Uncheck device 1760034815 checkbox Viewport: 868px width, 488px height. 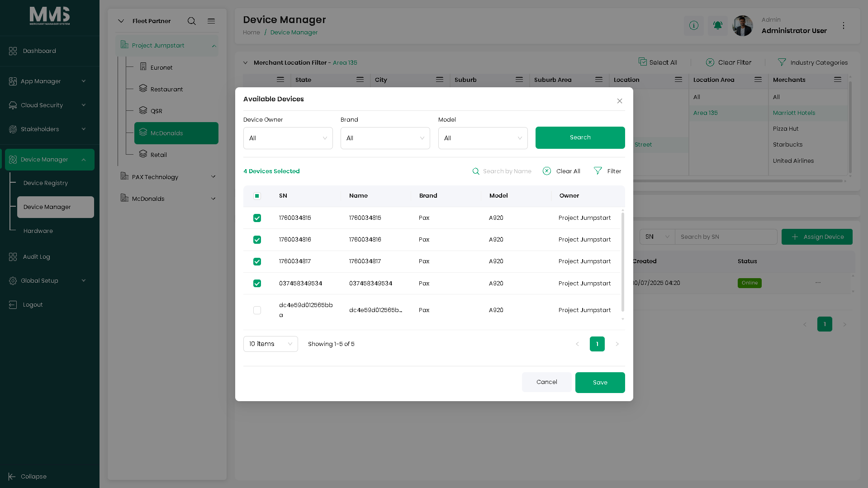click(x=257, y=218)
